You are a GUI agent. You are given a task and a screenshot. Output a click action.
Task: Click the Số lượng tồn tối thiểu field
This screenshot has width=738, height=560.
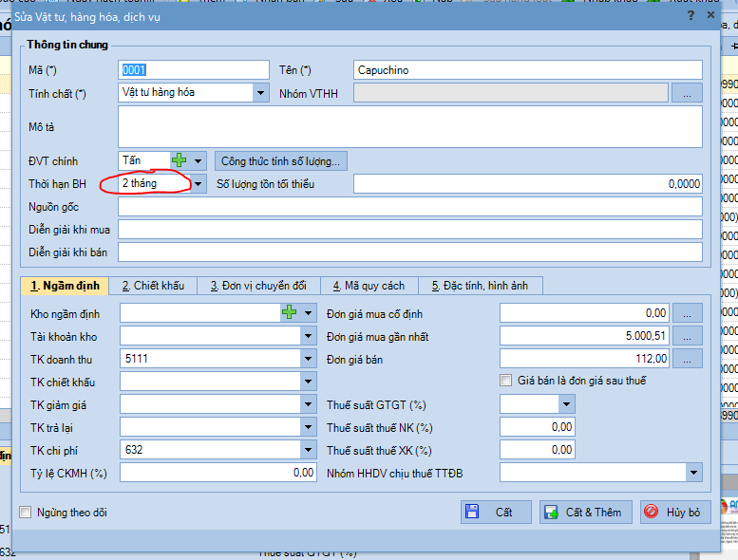point(527,184)
